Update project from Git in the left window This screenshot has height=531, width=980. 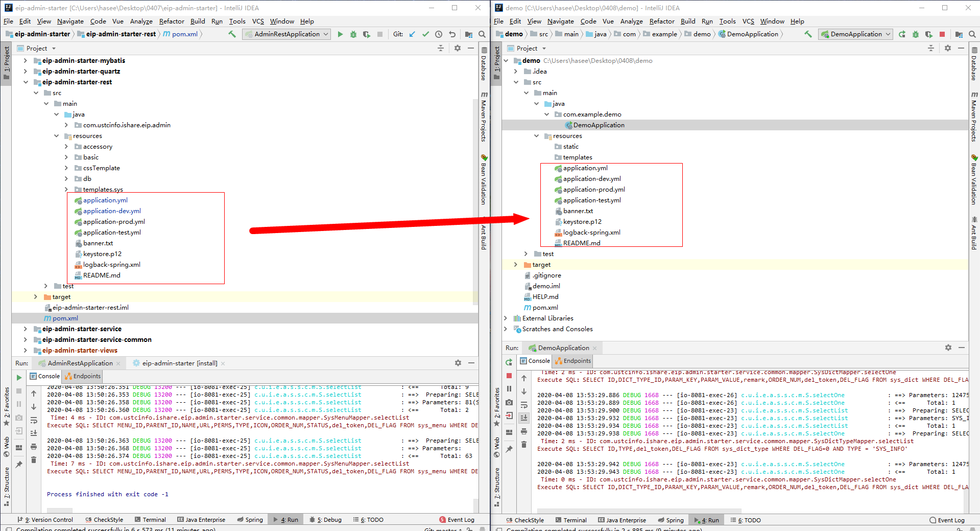pyautogui.click(x=412, y=34)
